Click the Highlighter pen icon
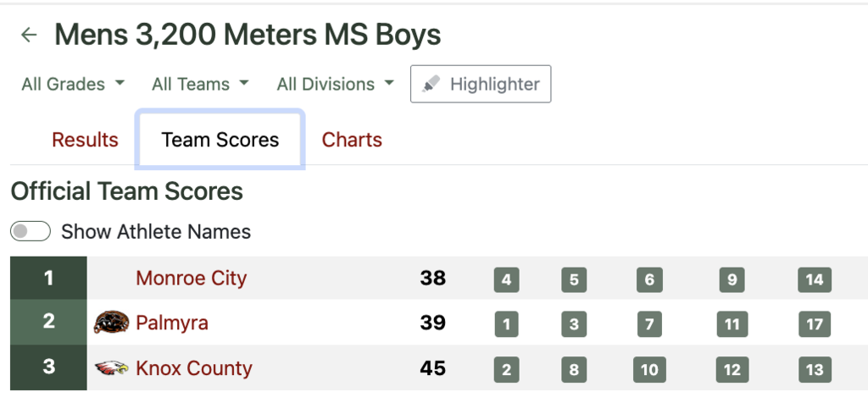 [x=431, y=84]
